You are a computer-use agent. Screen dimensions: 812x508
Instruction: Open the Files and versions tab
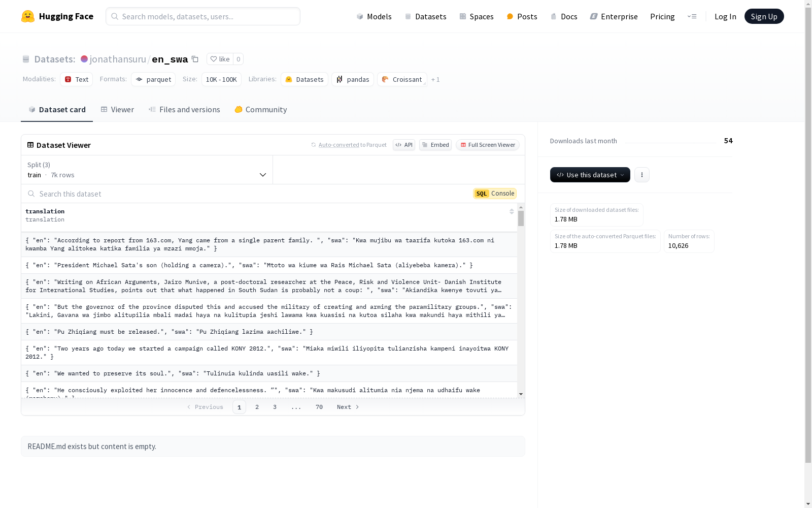pyautogui.click(x=184, y=110)
